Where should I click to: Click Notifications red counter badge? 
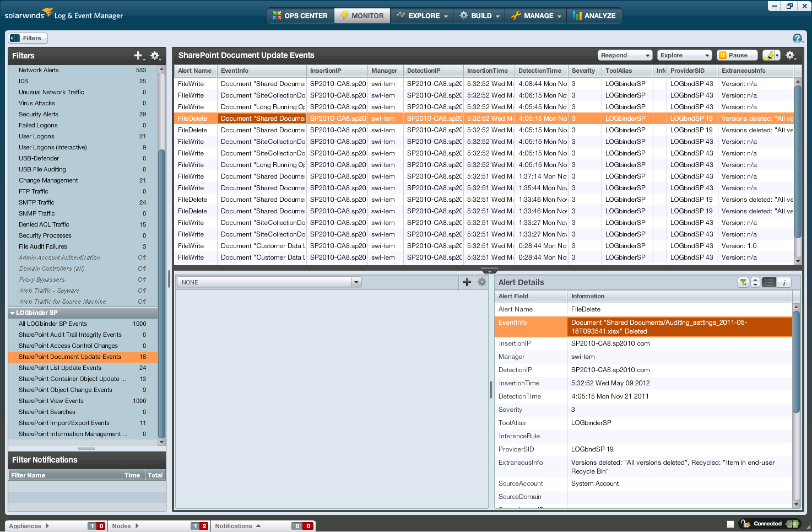pyautogui.click(x=308, y=526)
